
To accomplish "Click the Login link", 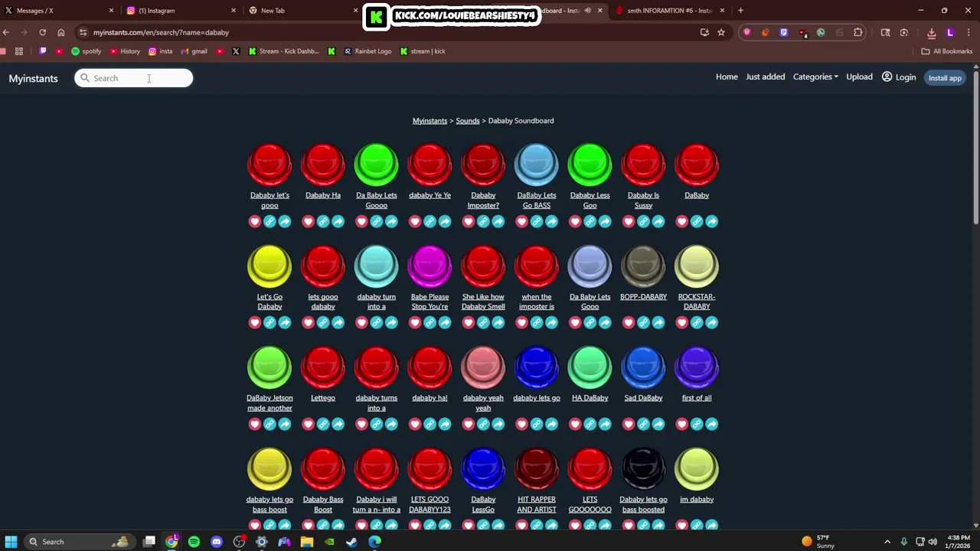I will pyautogui.click(x=899, y=77).
